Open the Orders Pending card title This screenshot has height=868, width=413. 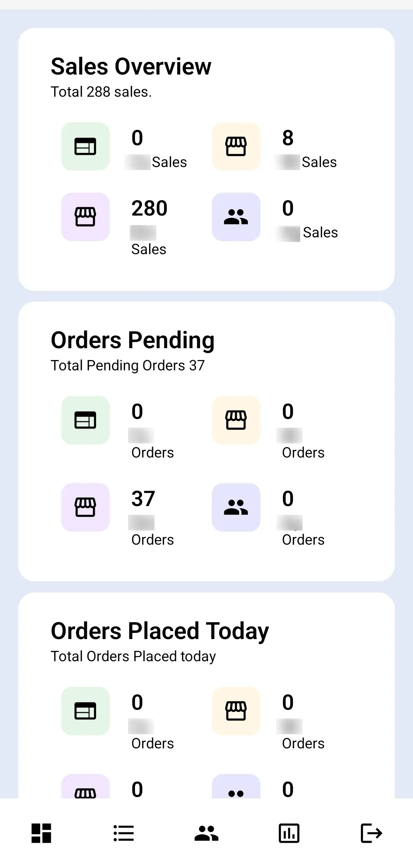tap(133, 341)
